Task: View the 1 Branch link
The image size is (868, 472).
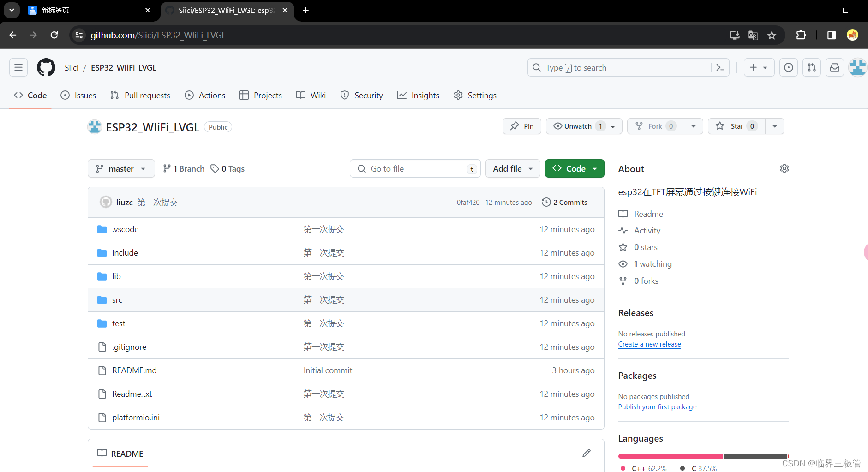Action: (x=184, y=168)
